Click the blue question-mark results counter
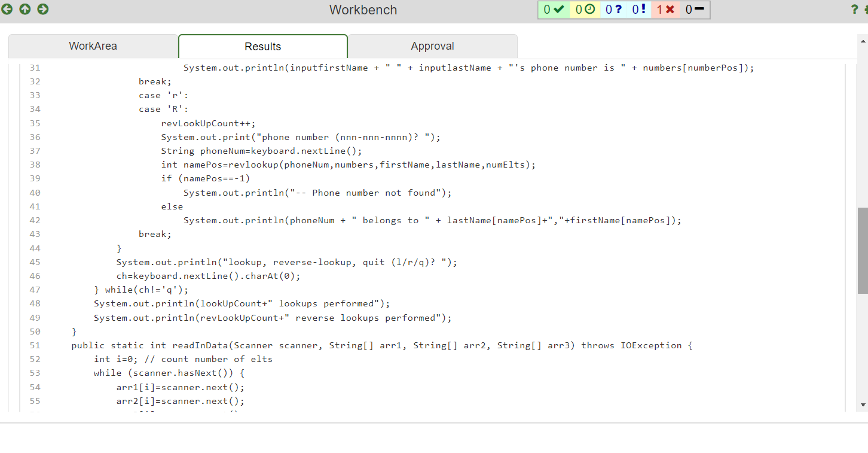 pyautogui.click(x=615, y=9)
